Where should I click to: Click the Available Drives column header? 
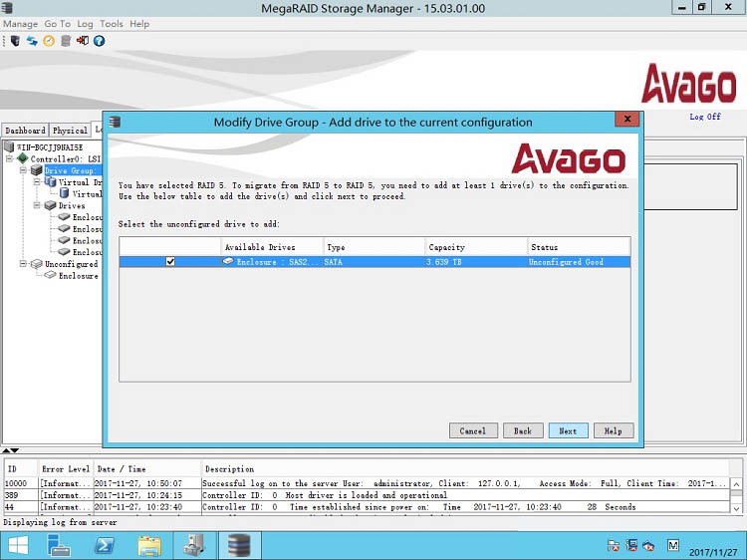point(272,247)
